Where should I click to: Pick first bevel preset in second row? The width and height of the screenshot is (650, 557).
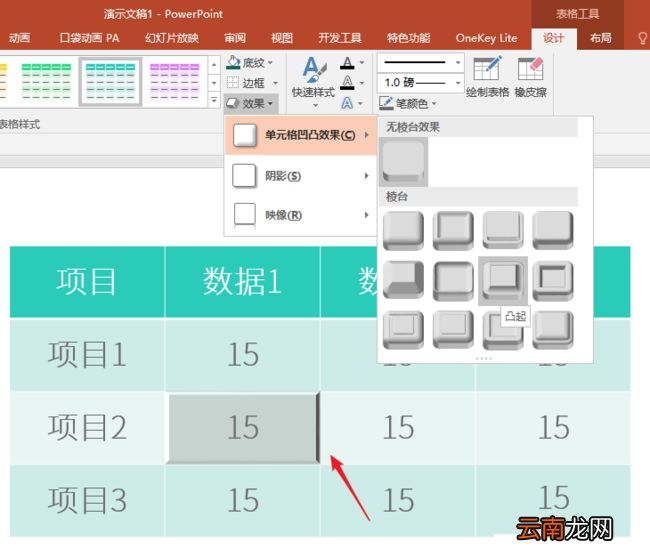(403, 281)
